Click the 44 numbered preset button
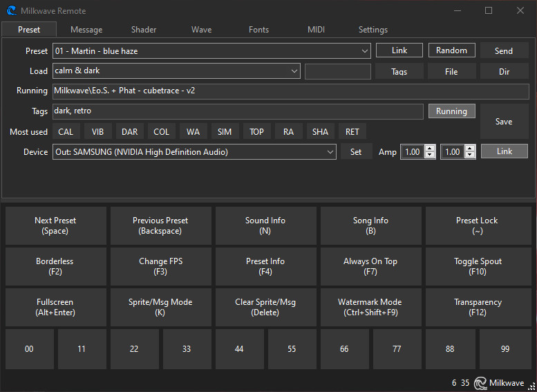The image size is (537, 392). click(239, 349)
